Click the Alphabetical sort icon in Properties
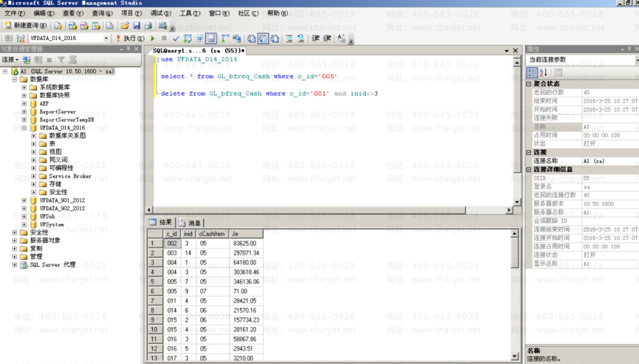 coord(543,72)
